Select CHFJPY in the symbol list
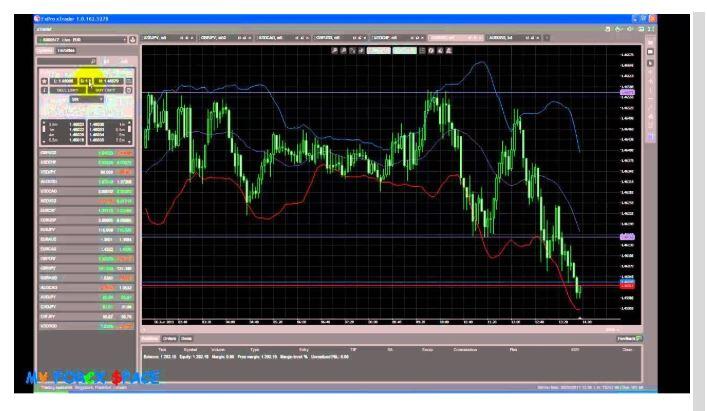Screen dimensions: 707x411 pos(86,316)
